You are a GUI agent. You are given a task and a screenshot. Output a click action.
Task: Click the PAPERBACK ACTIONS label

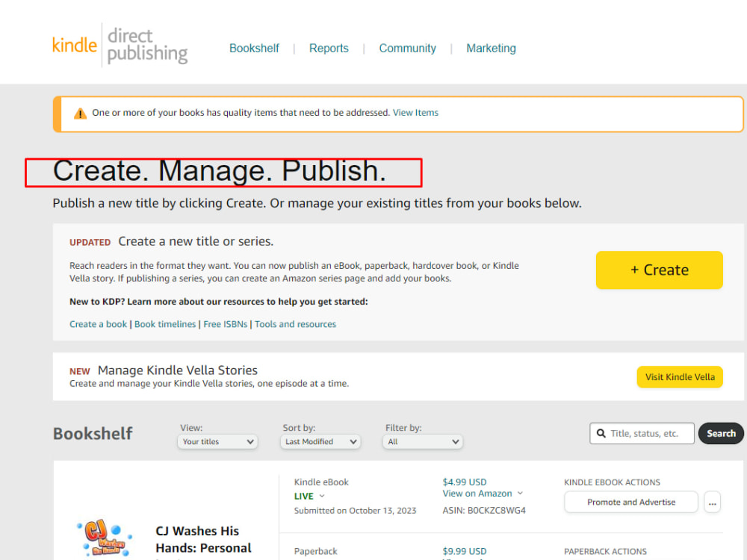tap(606, 552)
